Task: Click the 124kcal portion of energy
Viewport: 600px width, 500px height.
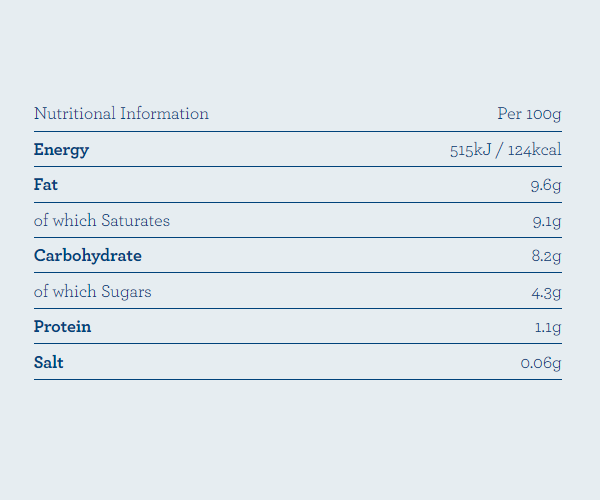Action: [535, 150]
